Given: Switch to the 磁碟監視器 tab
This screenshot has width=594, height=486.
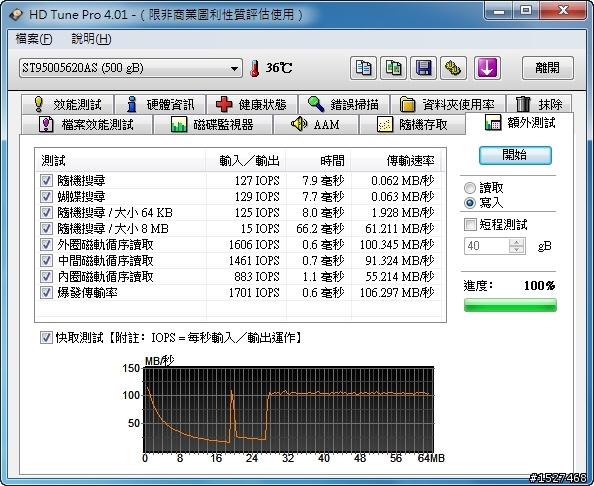Looking at the screenshot, I should pos(213,124).
